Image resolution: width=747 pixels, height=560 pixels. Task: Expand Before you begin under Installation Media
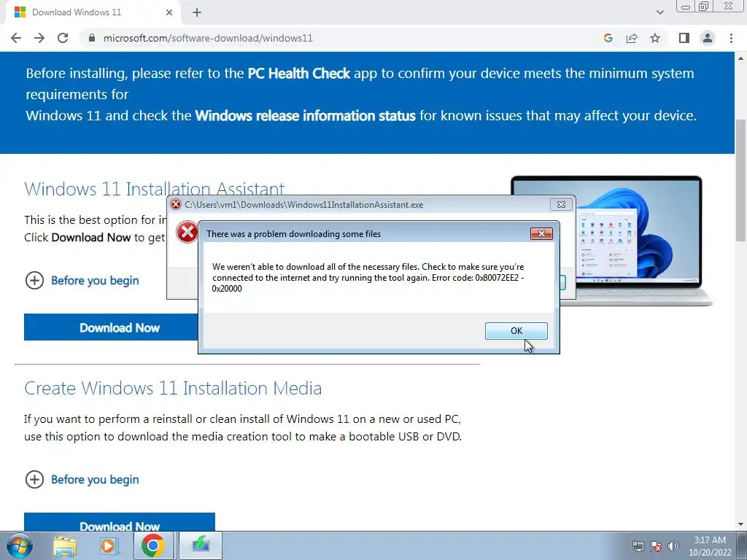point(82,480)
